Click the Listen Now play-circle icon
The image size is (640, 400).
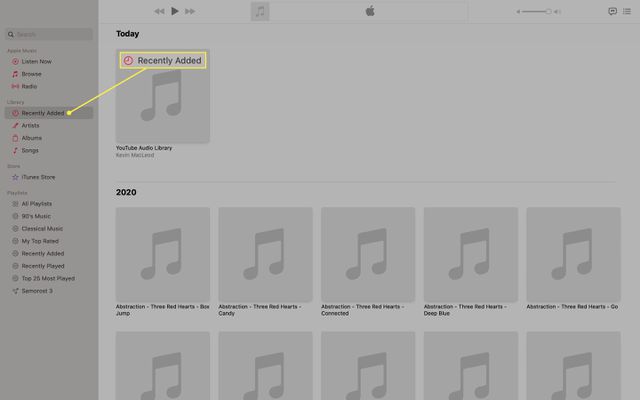point(15,62)
